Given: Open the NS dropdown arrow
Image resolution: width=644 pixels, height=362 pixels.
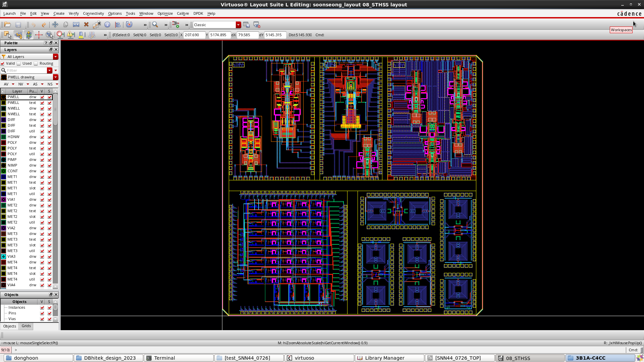Looking at the screenshot, I should click(57, 84).
